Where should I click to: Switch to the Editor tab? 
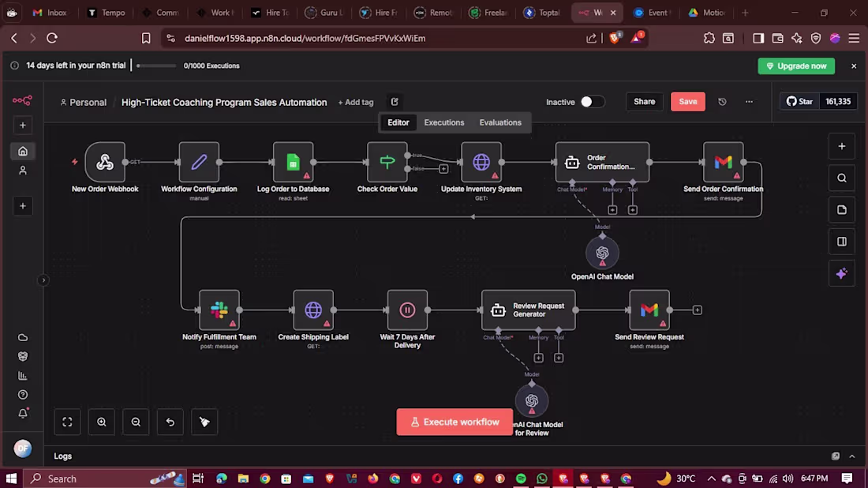tap(398, 122)
